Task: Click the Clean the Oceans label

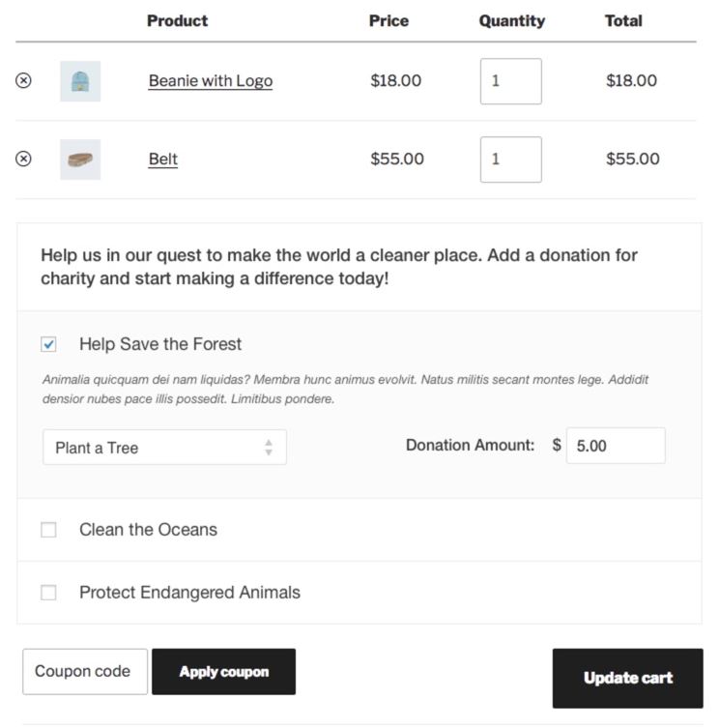Action: coord(148,530)
